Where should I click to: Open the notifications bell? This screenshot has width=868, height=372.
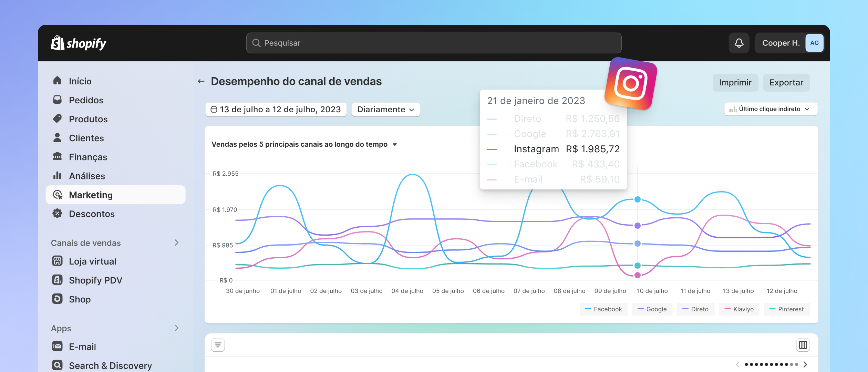[x=739, y=43]
